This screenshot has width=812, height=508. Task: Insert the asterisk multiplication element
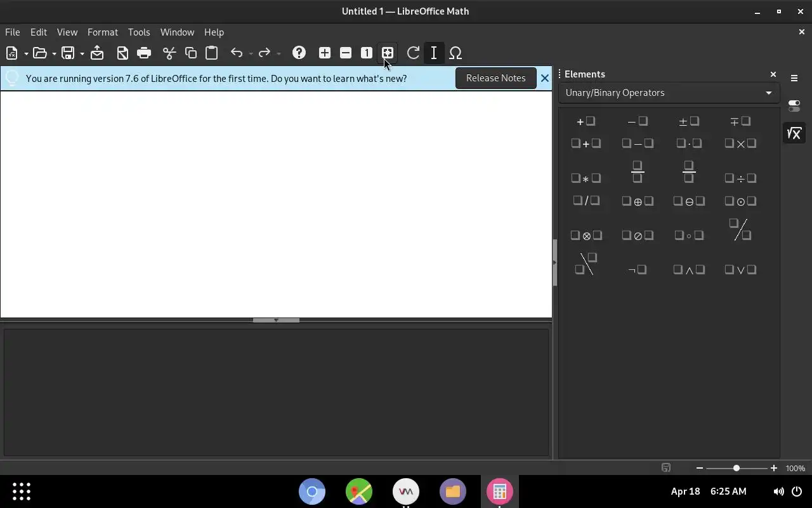click(586, 178)
